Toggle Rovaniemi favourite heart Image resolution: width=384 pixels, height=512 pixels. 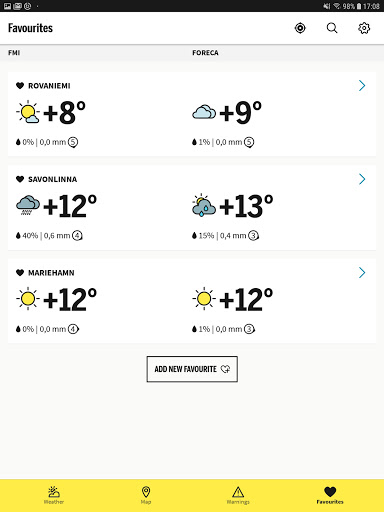tap(20, 86)
